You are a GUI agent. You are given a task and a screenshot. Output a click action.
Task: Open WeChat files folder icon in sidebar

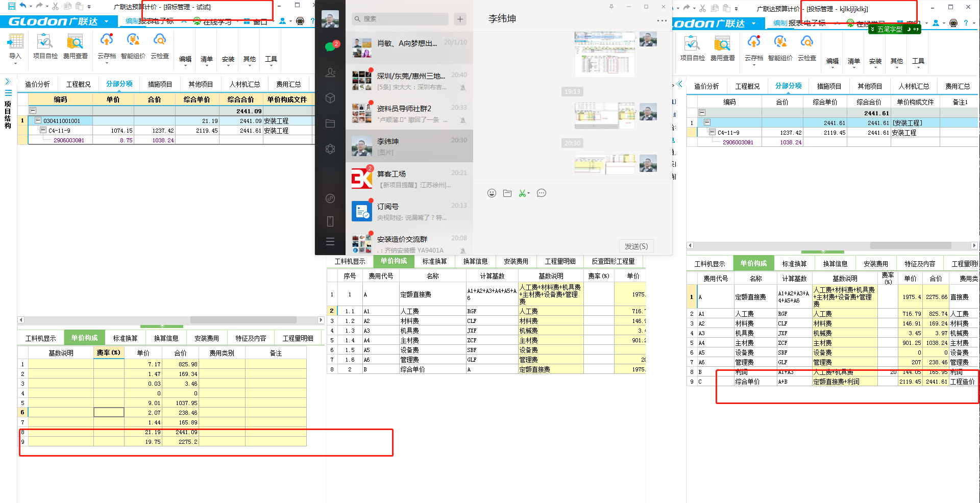point(330,123)
